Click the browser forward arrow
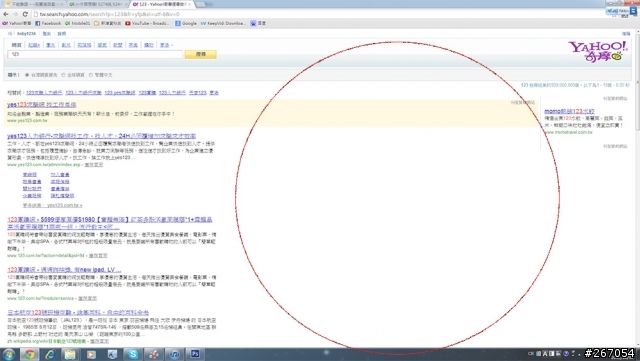Viewport: 640px width, 361px height. pyautogui.click(x=15, y=14)
